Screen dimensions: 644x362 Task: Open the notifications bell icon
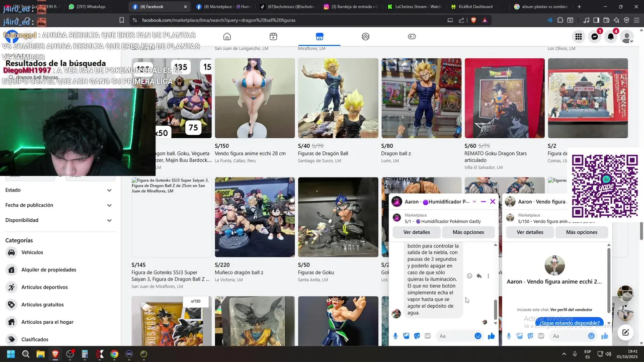point(611,37)
